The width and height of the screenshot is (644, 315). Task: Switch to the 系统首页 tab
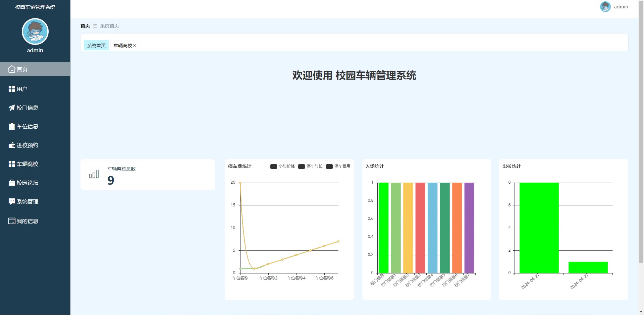pyautogui.click(x=96, y=46)
